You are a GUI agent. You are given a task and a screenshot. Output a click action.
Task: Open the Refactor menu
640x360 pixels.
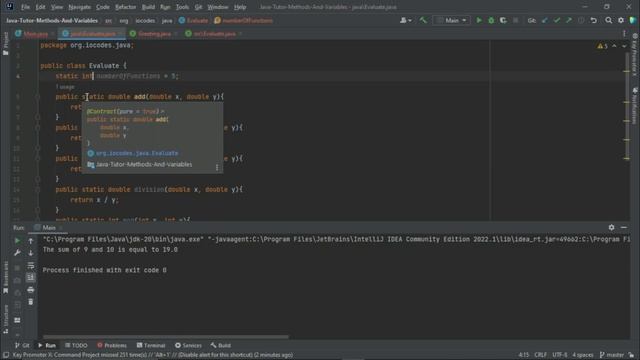coord(125,7)
